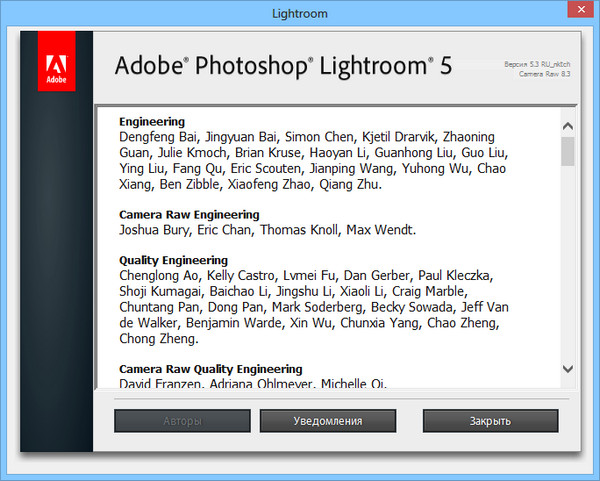Click the Camera Raw 8.3 version text

545,74
